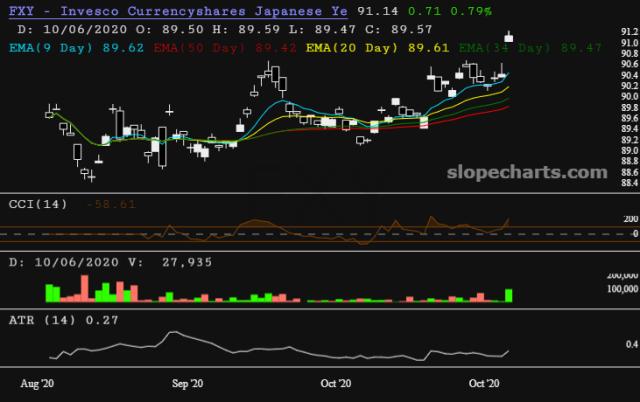Click the 90.0 price level on right axis

click(630, 96)
